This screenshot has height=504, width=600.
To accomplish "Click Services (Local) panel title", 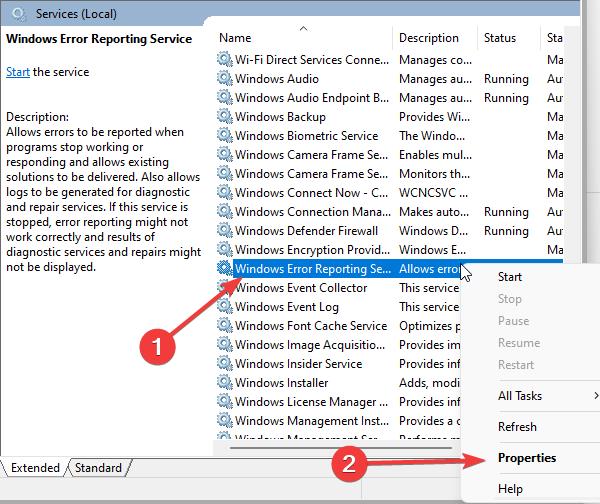I will coord(76,14).
